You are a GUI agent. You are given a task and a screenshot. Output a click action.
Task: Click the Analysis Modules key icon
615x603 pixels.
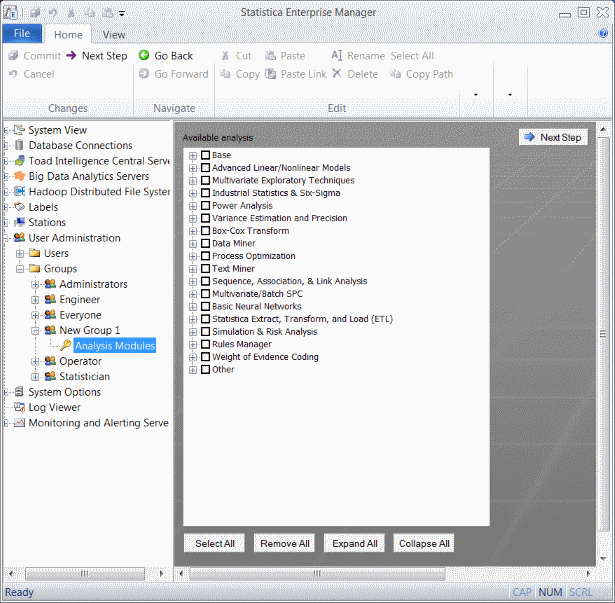pyautogui.click(x=66, y=345)
